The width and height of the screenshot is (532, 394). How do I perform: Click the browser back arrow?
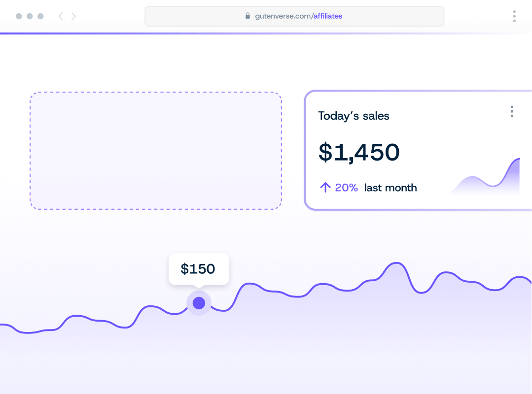(60, 16)
